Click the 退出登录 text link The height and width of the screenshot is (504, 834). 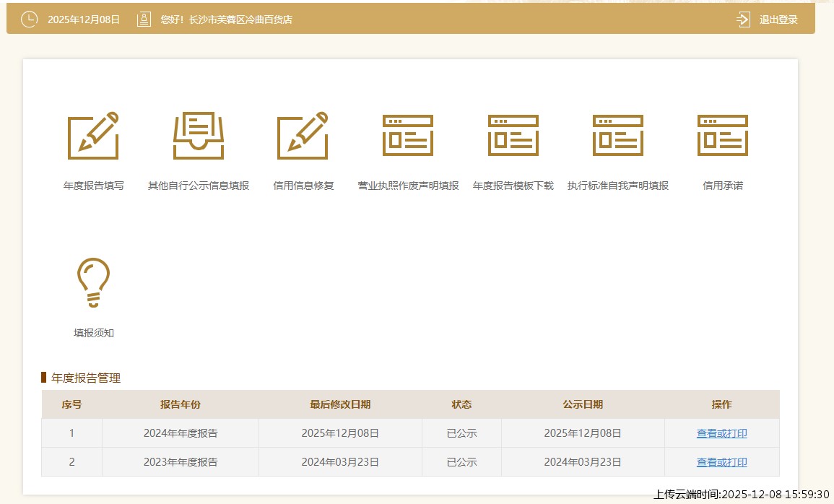point(778,19)
